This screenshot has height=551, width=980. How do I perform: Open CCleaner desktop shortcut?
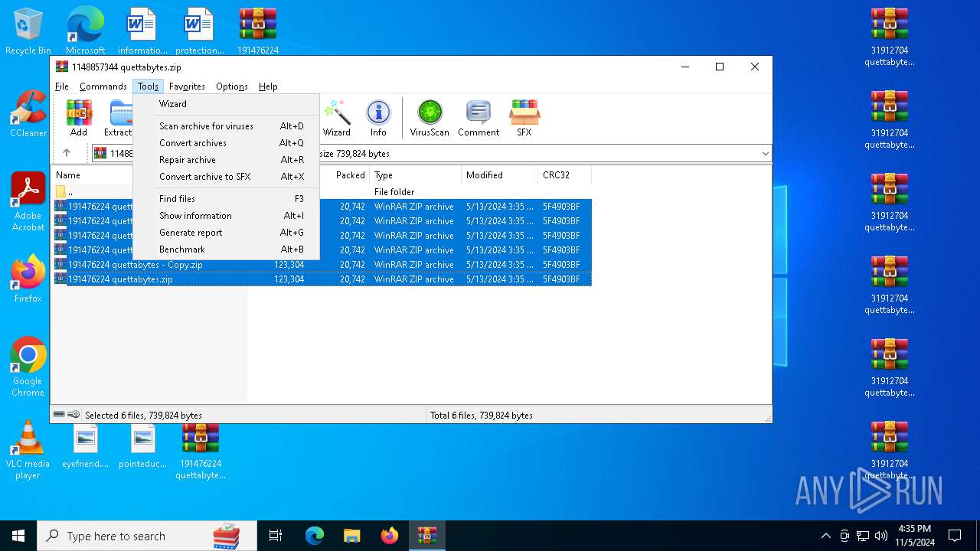coord(28,114)
